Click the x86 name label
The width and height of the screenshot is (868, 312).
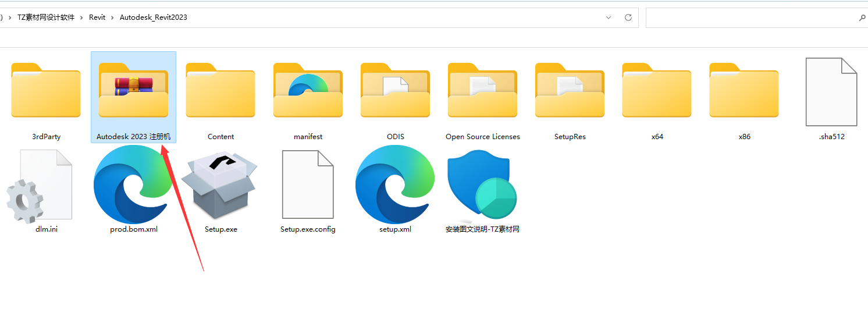point(745,137)
